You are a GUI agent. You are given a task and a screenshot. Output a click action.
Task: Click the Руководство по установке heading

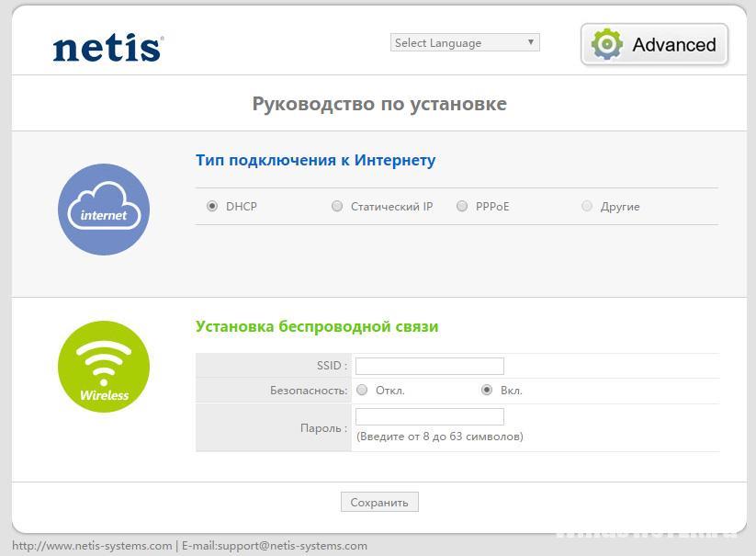click(378, 104)
